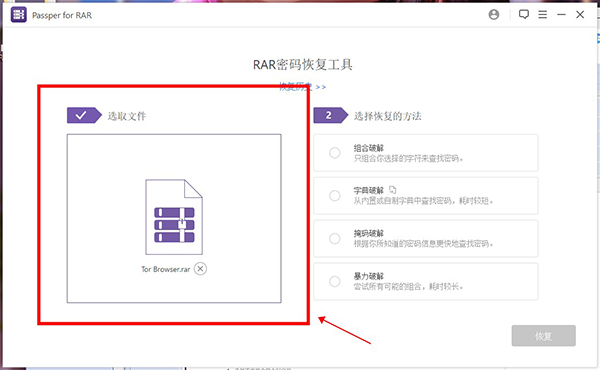Click the 选择恢复的方法 step label

388,116
